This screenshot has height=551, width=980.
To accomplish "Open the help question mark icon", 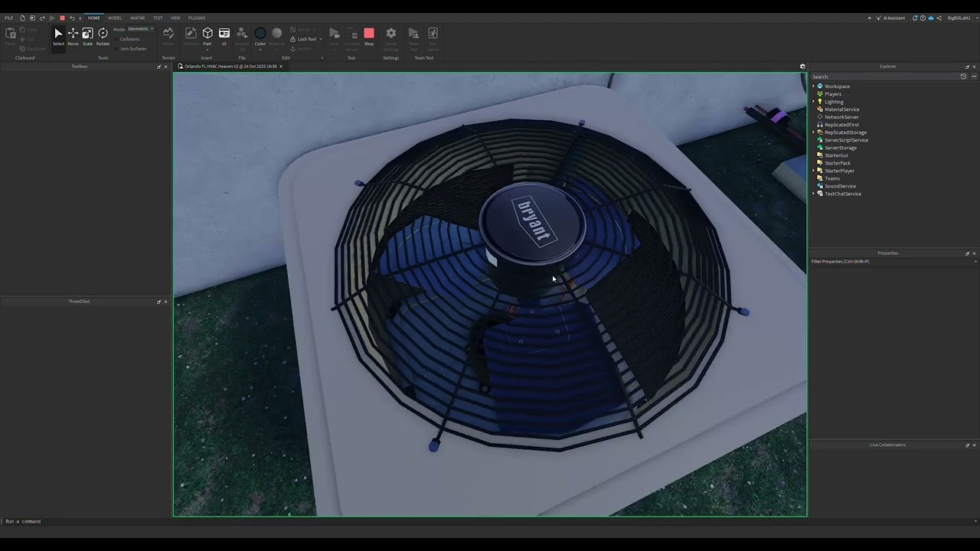I will 923,18.
